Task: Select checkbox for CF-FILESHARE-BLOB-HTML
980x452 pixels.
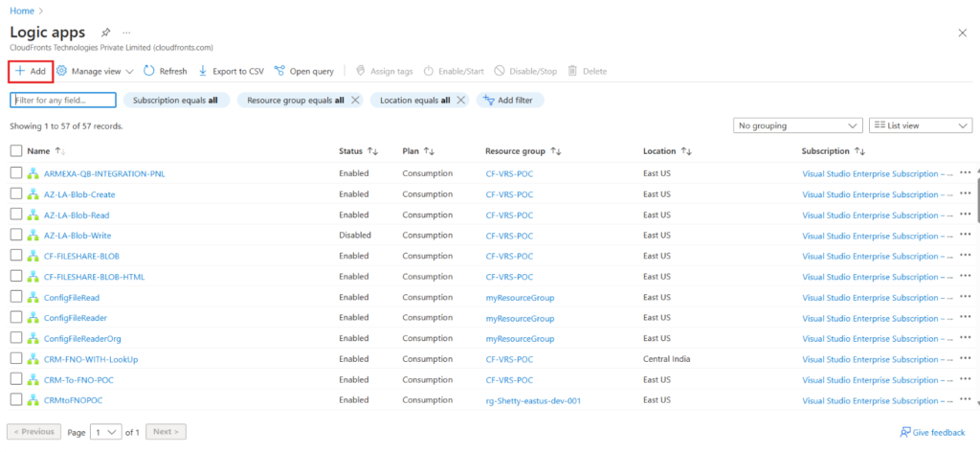Action: pos(16,277)
